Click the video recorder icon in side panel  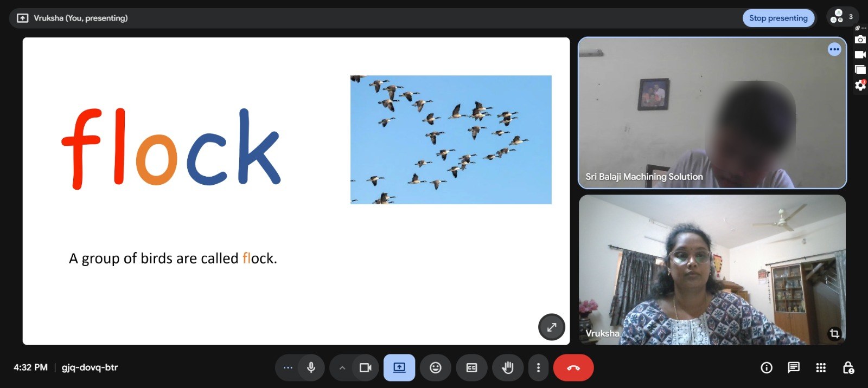click(x=860, y=55)
